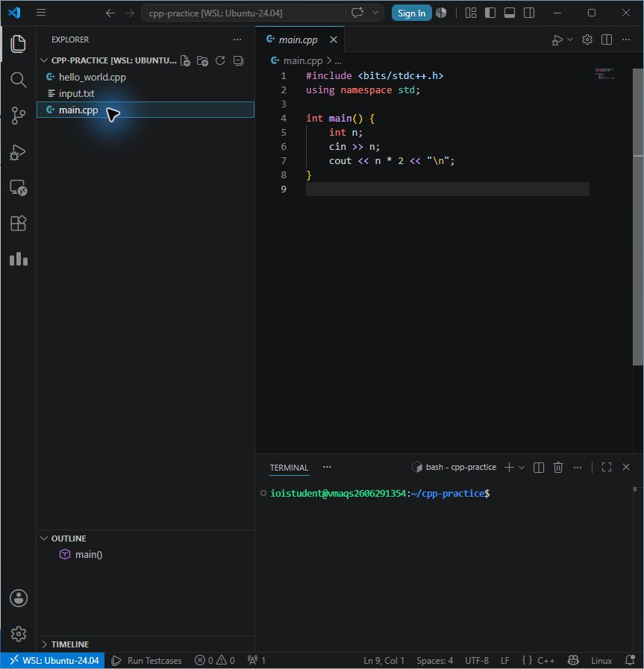The width and height of the screenshot is (644, 669).
Task: Create a new terminal with plus icon
Action: (x=509, y=468)
